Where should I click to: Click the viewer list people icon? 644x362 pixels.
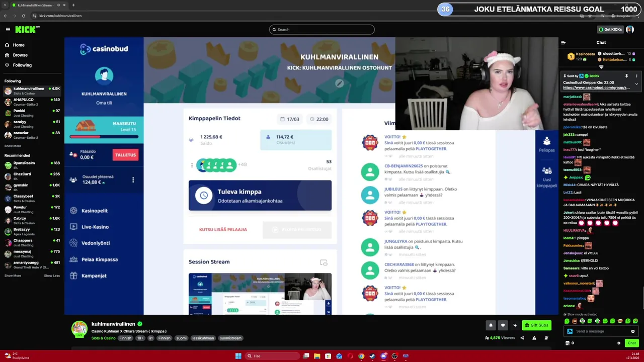click(x=546, y=338)
